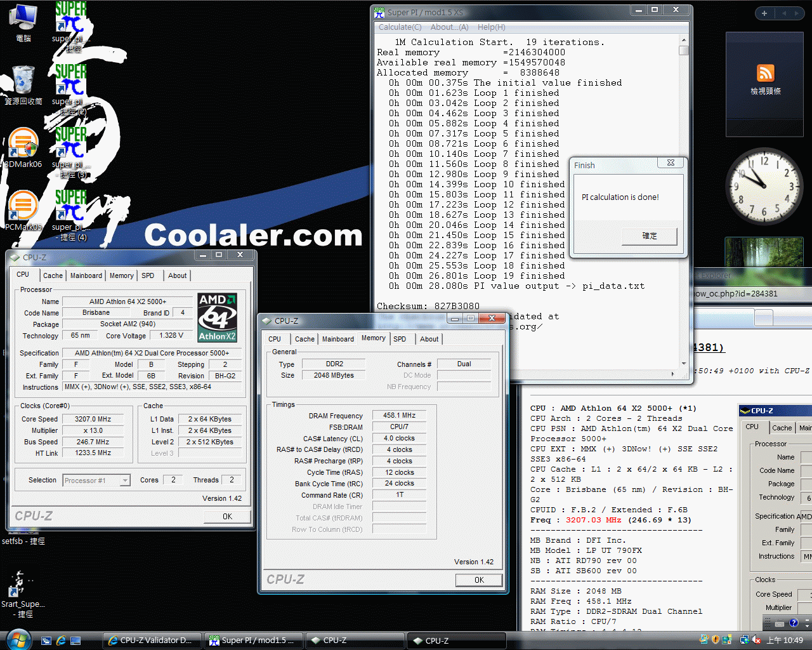The width and height of the screenshot is (812, 650).
Task: Click the Super PI horizontal scroll right arrow
Action: tap(672, 375)
